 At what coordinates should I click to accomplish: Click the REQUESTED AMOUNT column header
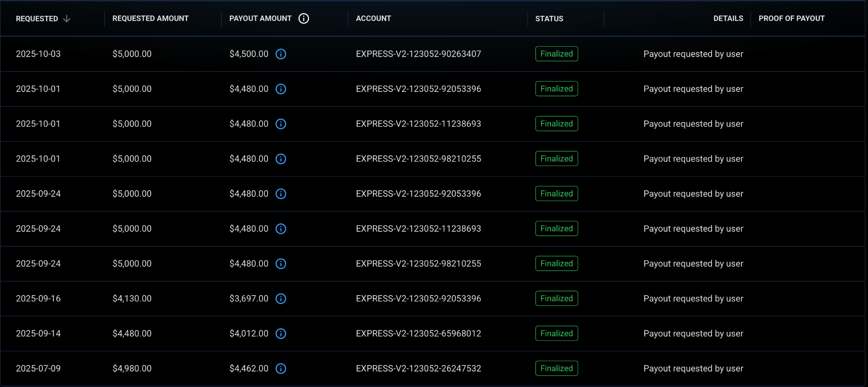point(151,19)
